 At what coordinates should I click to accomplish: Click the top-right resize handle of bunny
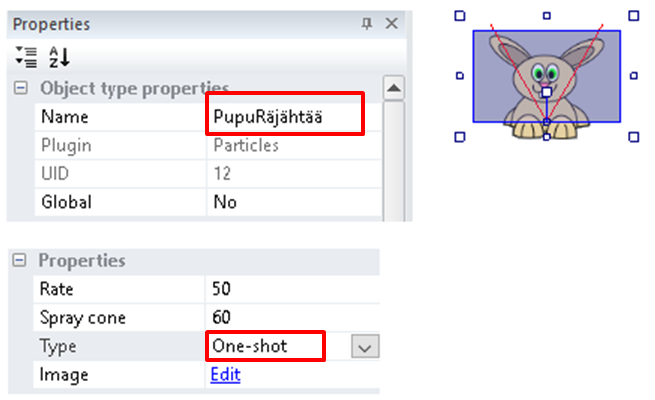tap(634, 16)
